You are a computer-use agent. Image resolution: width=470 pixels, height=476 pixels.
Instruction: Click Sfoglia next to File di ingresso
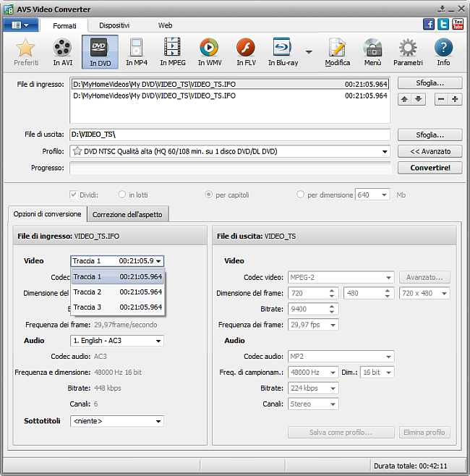click(430, 83)
